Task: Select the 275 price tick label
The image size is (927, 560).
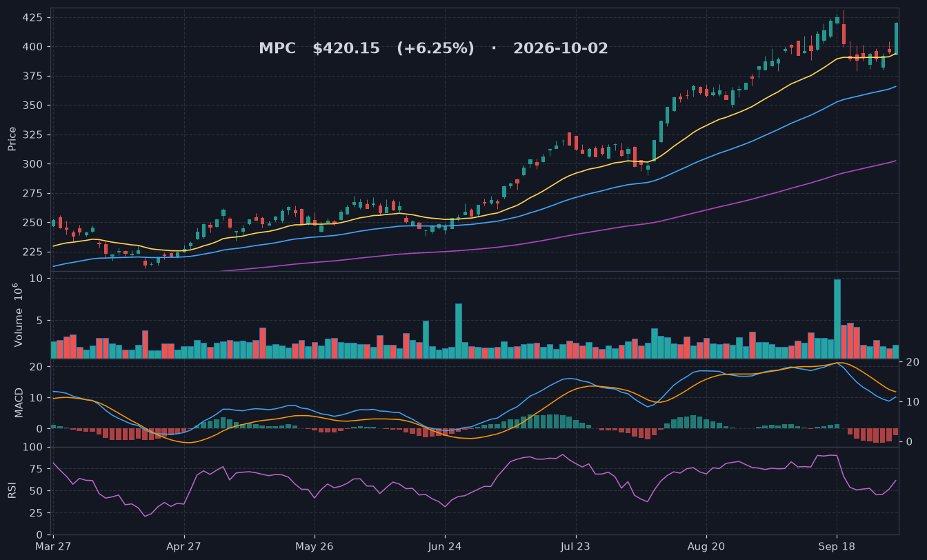Action: (34, 193)
